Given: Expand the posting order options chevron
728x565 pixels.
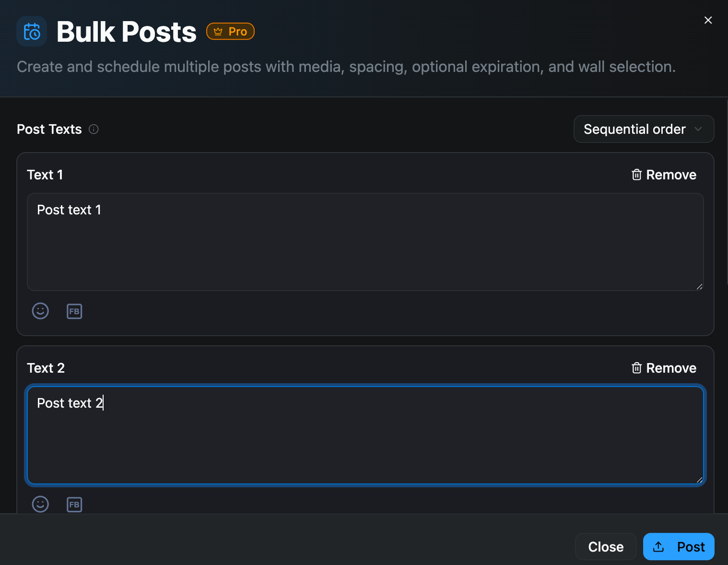Looking at the screenshot, I should click(x=699, y=129).
